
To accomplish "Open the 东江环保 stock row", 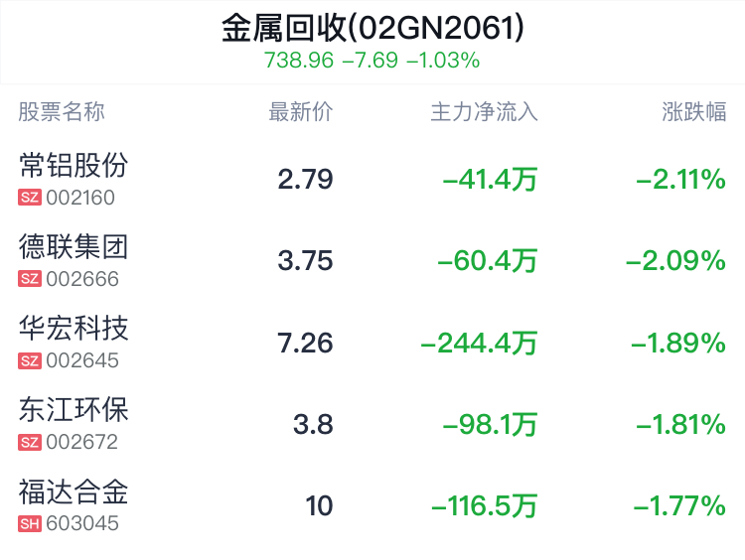I will 372,424.
